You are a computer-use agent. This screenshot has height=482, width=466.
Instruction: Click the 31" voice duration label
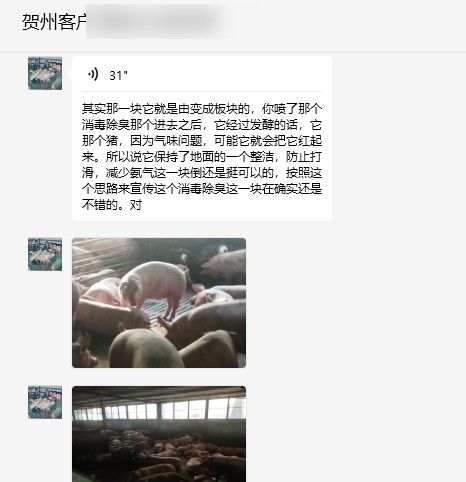(x=118, y=75)
